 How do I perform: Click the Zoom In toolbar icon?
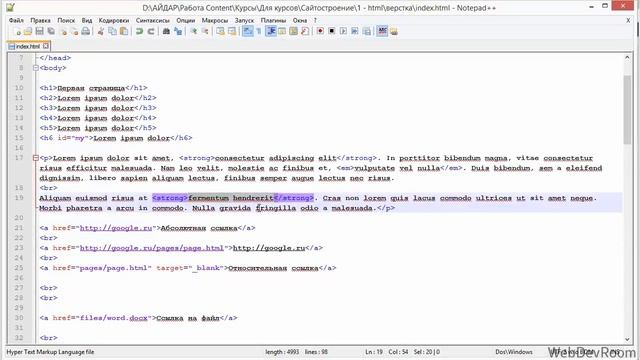193,31
